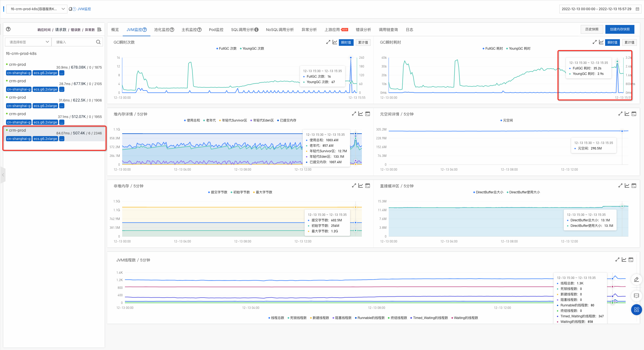Open the floating feedback chat button
The height and width of the screenshot is (350, 644).
636,296
